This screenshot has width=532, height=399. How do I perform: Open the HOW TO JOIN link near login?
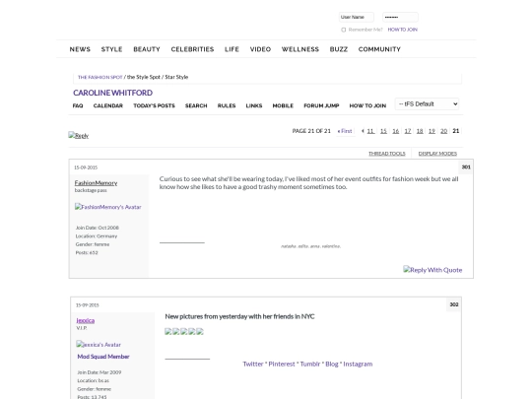click(x=402, y=30)
